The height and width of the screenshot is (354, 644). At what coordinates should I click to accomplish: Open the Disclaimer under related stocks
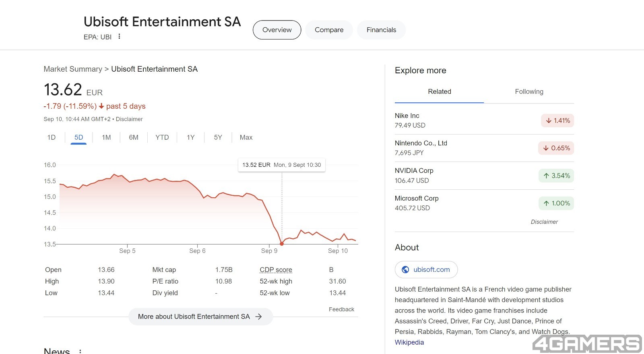pos(544,222)
